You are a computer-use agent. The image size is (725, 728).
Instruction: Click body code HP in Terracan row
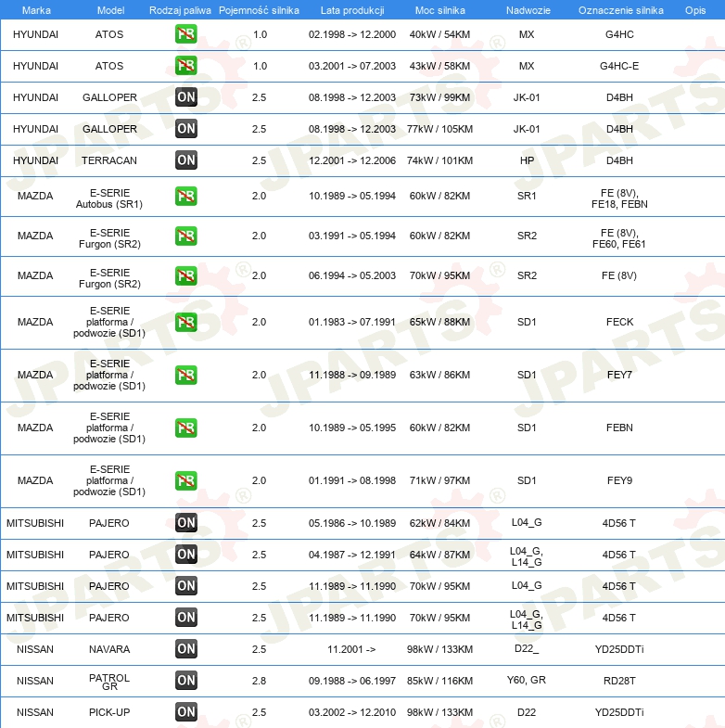point(527,160)
